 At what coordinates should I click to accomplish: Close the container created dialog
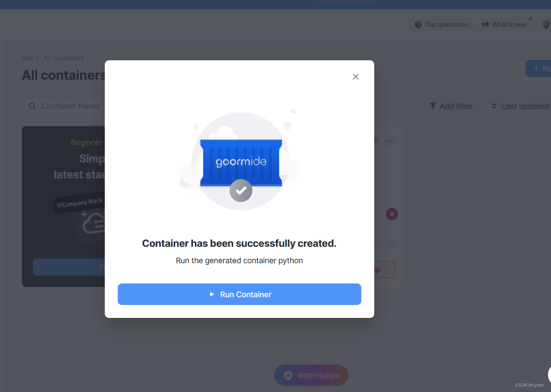click(355, 77)
